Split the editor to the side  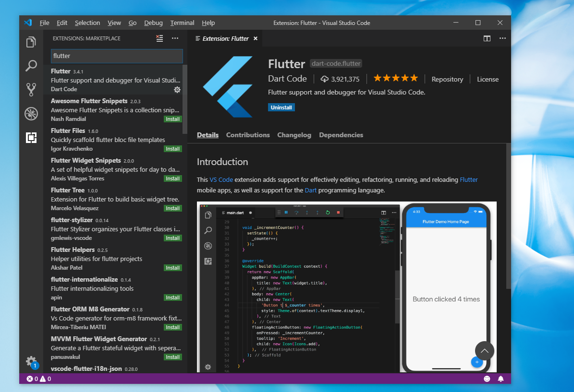click(487, 38)
